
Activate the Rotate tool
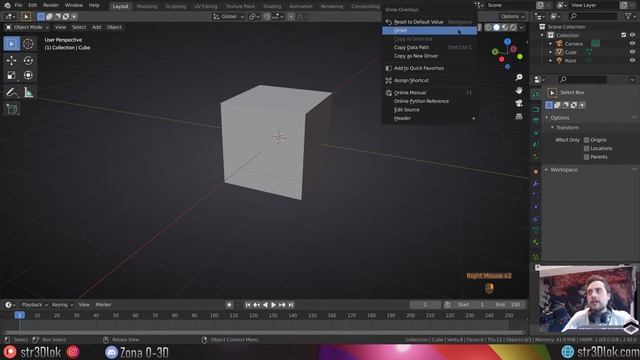pyautogui.click(x=28, y=60)
